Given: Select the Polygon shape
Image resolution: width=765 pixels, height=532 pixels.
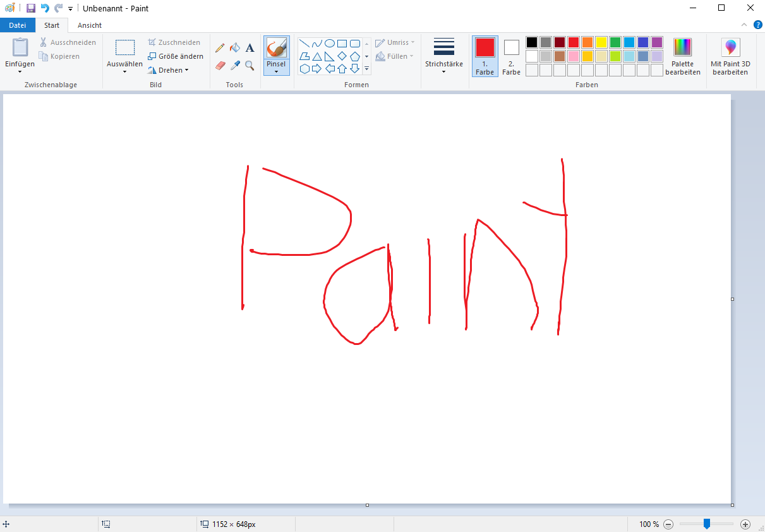Looking at the screenshot, I should (304, 56).
